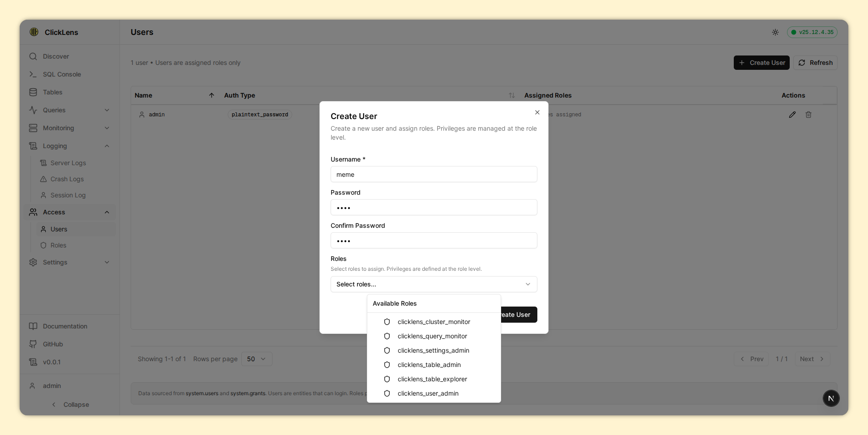Collapse the Logging sidebar section
This screenshot has width=868, height=435.
coord(106,146)
